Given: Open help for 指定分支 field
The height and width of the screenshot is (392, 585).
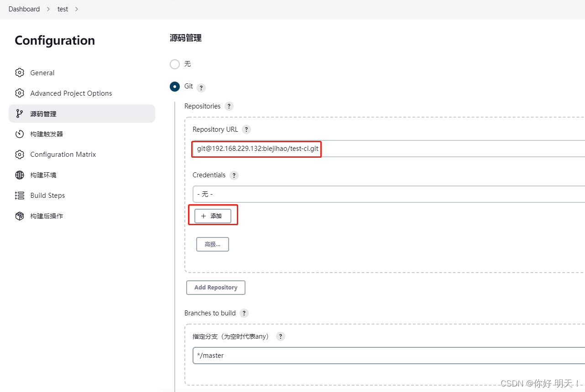Looking at the screenshot, I should point(281,336).
